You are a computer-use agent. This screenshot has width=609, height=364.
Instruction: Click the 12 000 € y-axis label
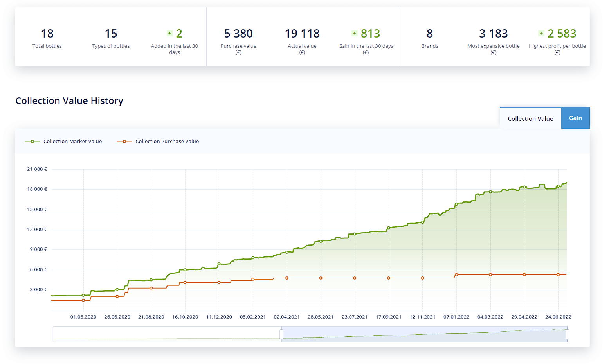[37, 230]
